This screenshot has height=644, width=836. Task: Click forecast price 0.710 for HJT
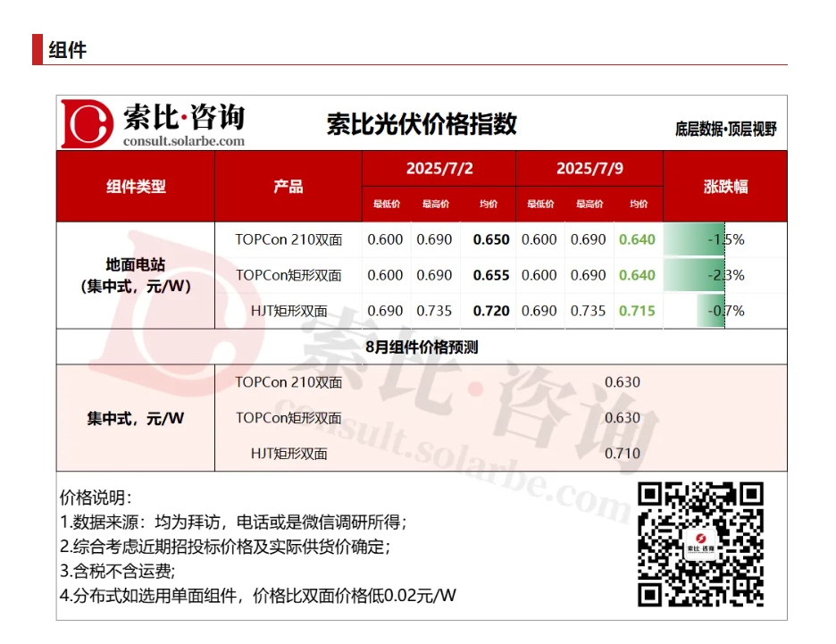coord(623,454)
